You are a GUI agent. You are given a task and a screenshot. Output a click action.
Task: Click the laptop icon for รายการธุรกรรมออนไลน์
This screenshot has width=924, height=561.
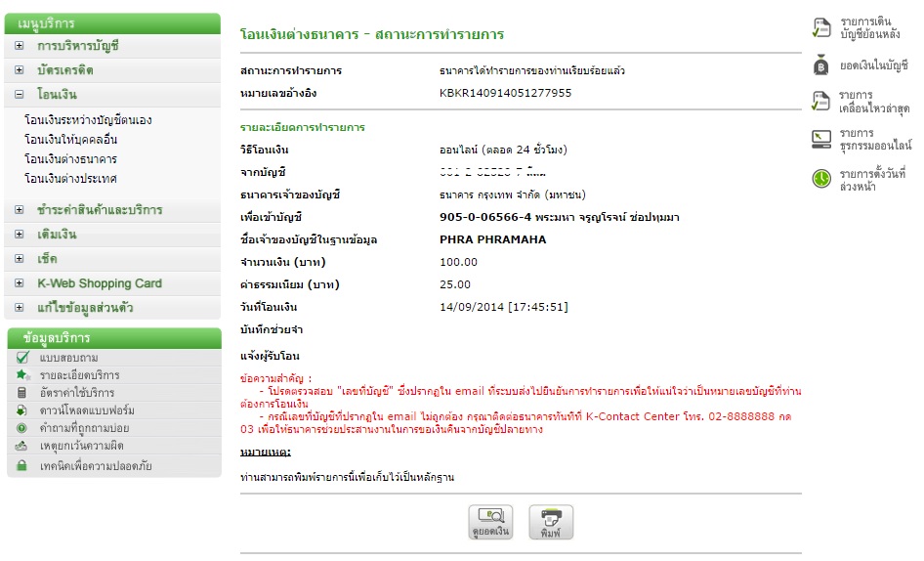pos(821,140)
